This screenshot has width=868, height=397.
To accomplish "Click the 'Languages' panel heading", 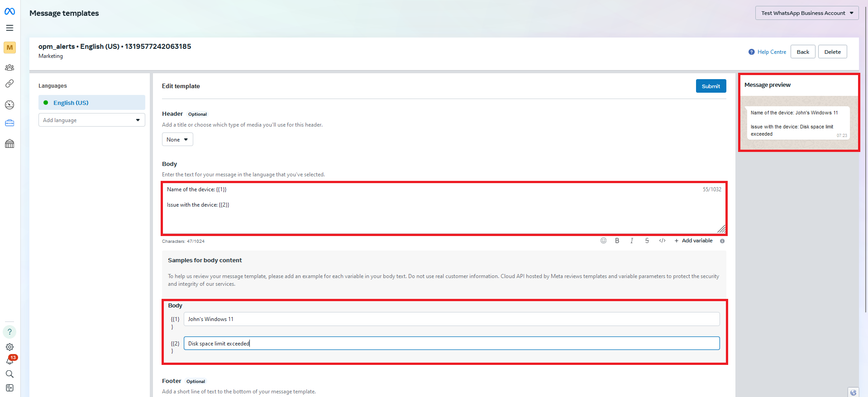I will (x=52, y=85).
